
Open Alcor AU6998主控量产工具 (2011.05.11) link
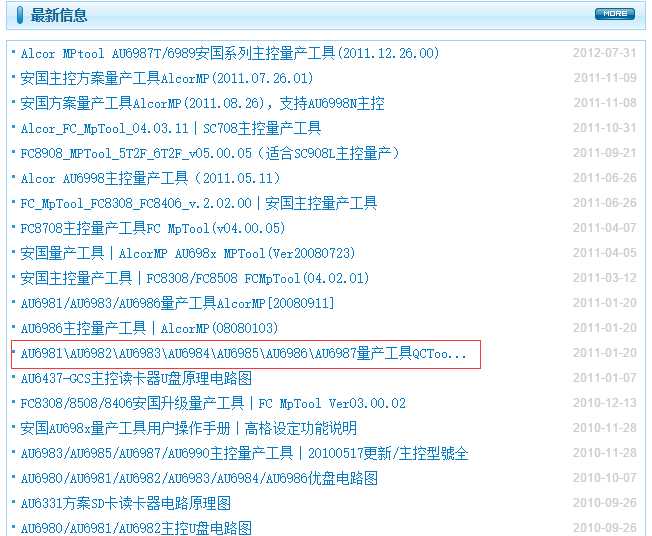pos(151,178)
